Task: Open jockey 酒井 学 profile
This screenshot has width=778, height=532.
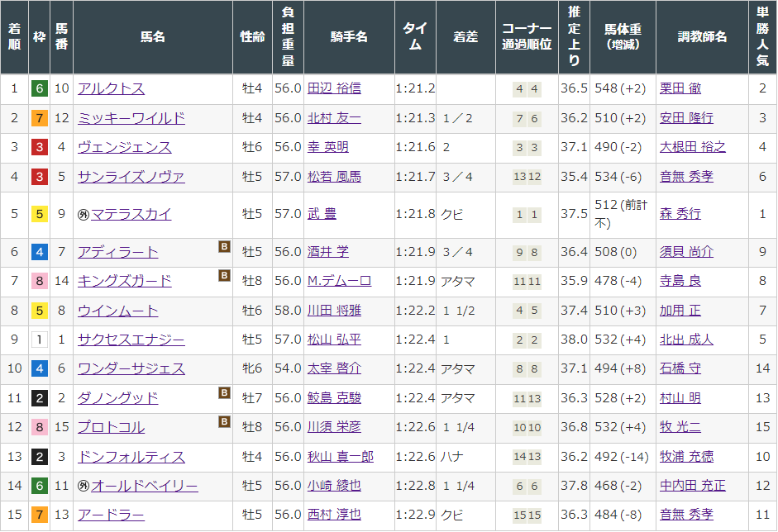Action: pos(328,252)
